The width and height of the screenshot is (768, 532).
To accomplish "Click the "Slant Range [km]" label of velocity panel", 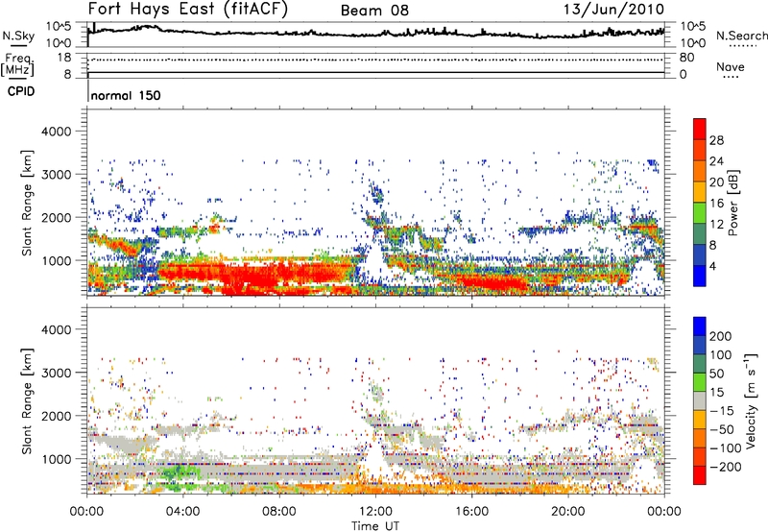I will [27, 400].
